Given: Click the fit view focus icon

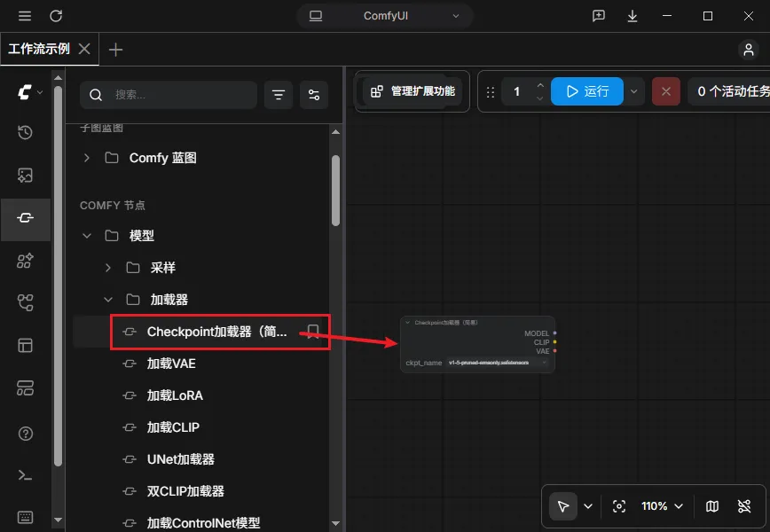Looking at the screenshot, I should pos(619,506).
